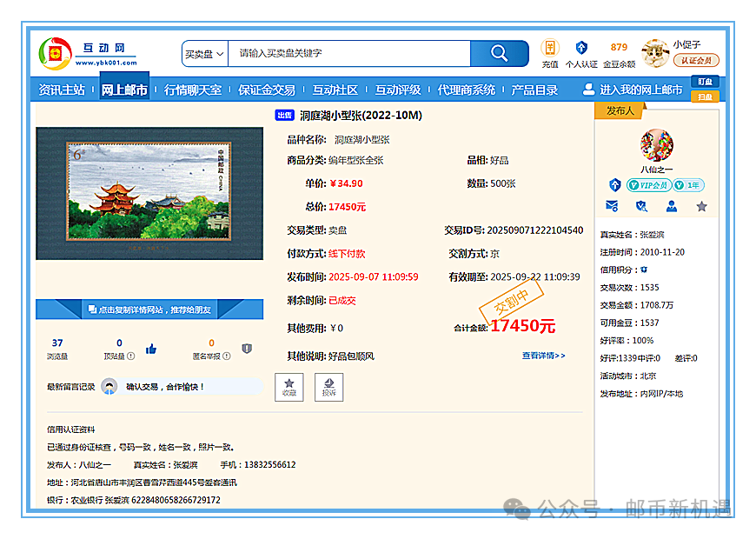Screen dimensions: 756x539
Task: Send a message via the envelope icon
Action: click(x=612, y=207)
